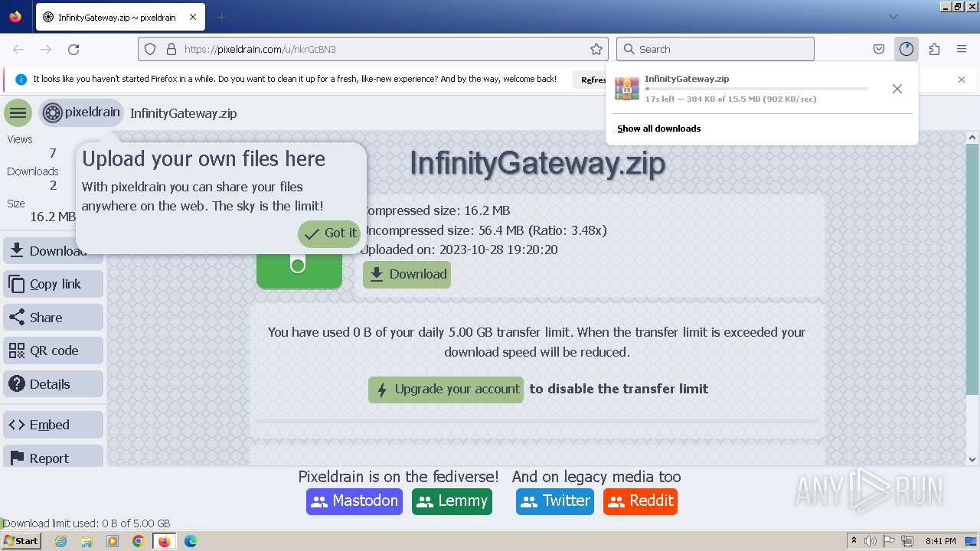
Task: Go back to the previous page
Action: click(18, 49)
